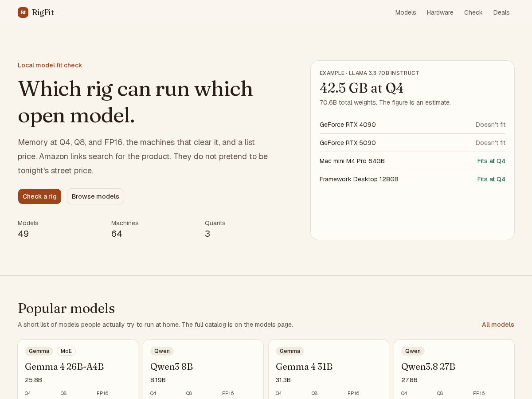Open the Hardware nav item
Screen dimensions: 532x399
[x=440, y=12]
